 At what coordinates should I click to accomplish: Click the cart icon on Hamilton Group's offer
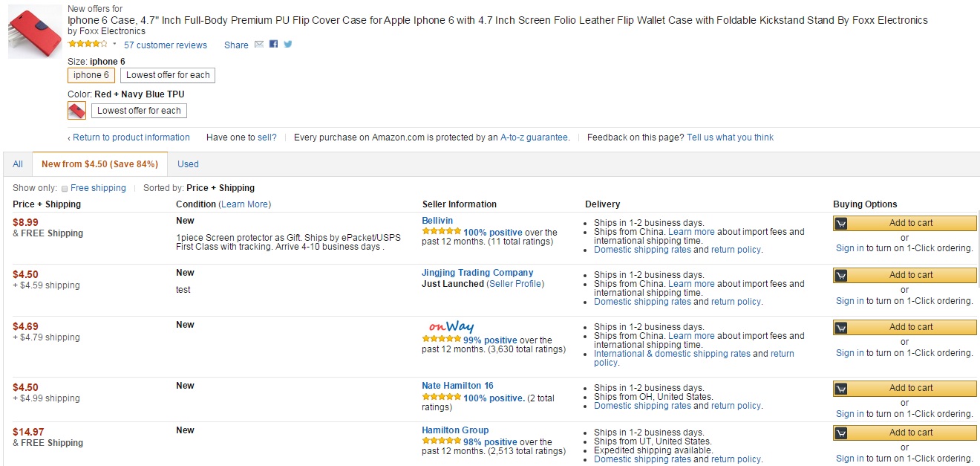tap(841, 433)
